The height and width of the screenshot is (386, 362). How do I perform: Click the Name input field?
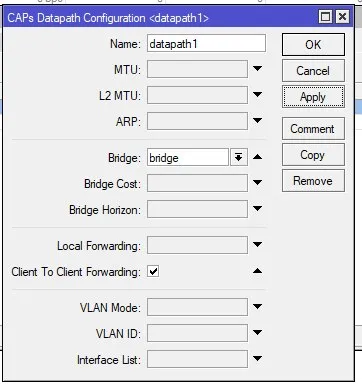206,44
